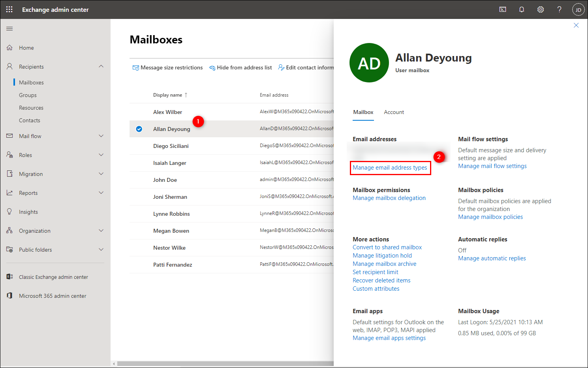Select the Lynne Robbins mailbox row
The height and width of the screenshot is (368, 588).
pos(232,214)
